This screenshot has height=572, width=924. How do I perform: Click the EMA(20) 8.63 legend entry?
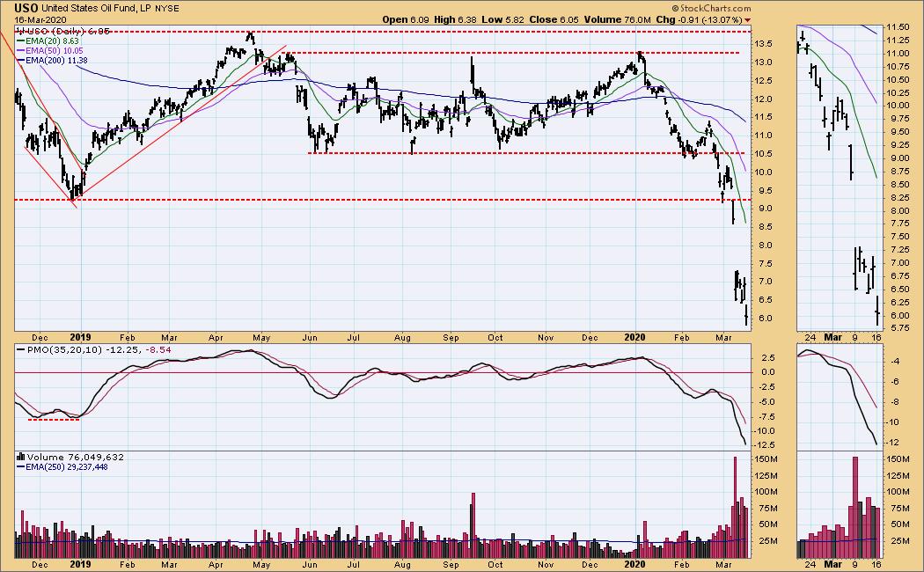[x=48, y=41]
